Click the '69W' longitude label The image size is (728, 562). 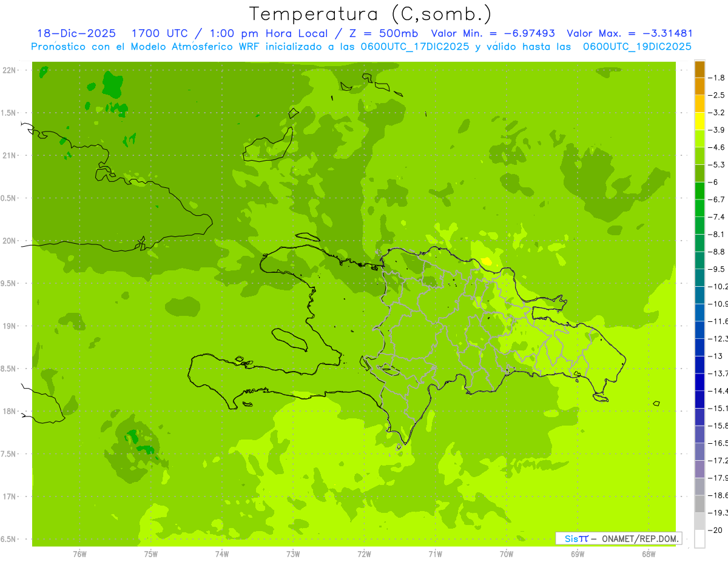pyautogui.click(x=578, y=554)
